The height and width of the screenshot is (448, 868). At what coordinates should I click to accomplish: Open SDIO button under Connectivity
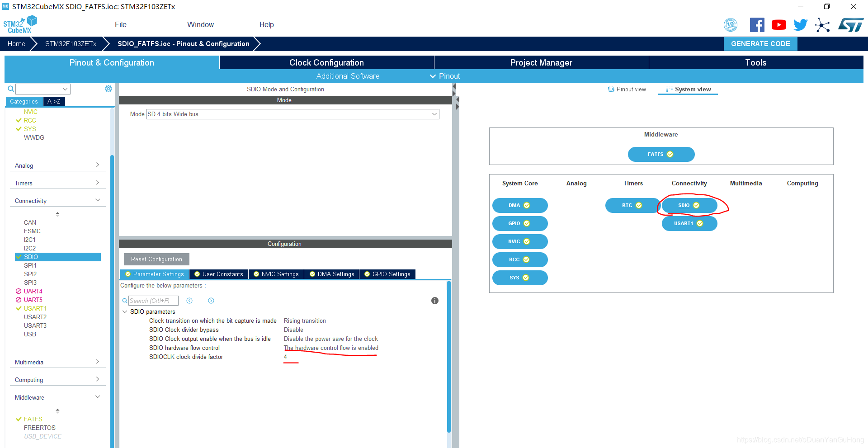(689, 205)
